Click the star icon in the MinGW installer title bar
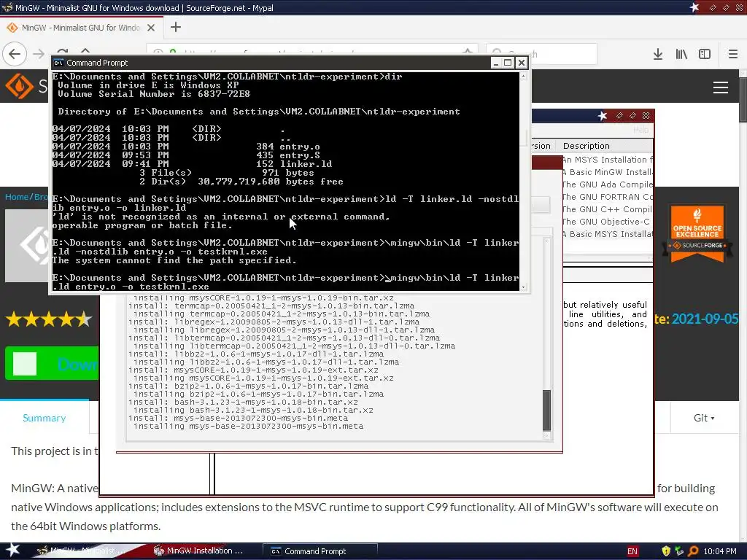Screen dimensions: 747x560 click(x=603, y=116)
